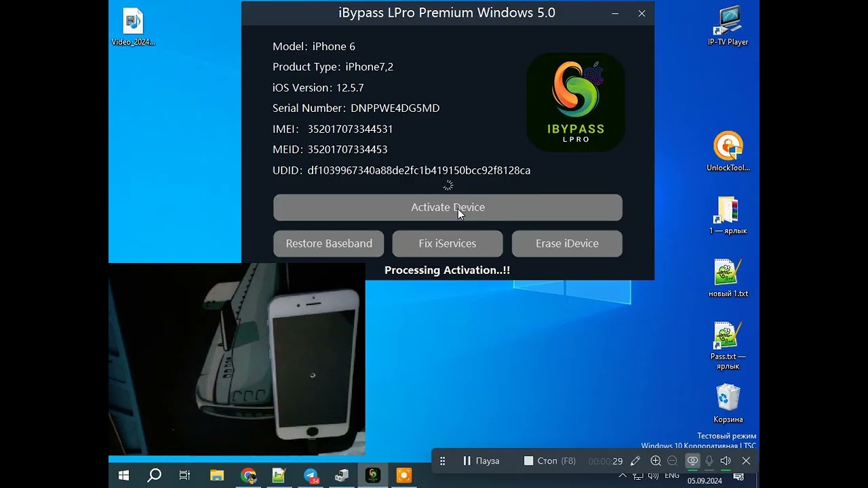
Task: Launch Google Chrome from the taskbar
Action: [x=248, y=474]
